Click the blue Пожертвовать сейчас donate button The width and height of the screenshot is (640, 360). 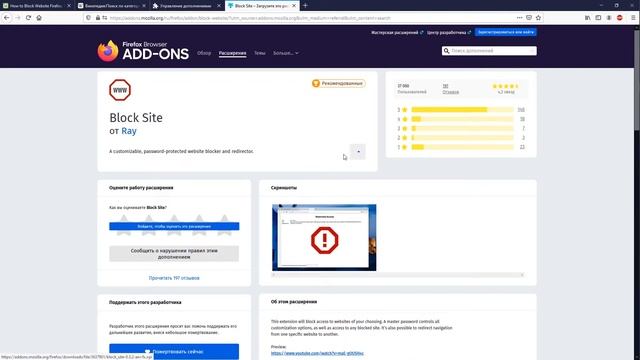click(174, 351)
